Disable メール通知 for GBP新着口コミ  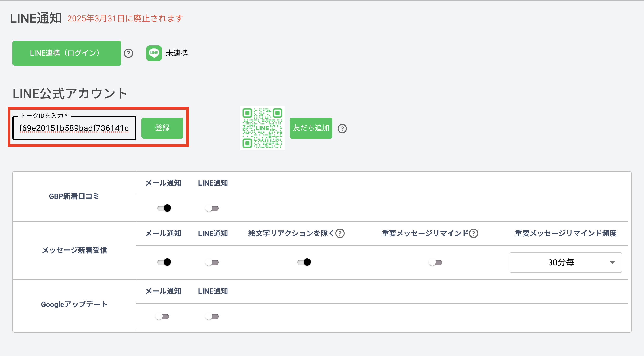[164, 208]
